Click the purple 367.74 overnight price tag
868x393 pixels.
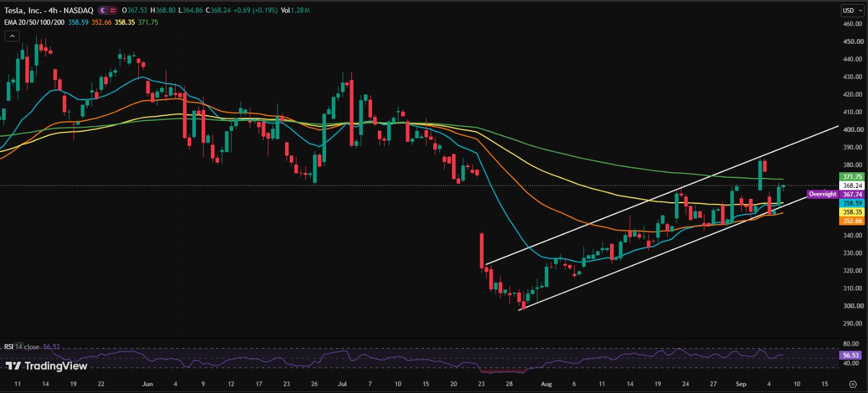tap(852, 195)
